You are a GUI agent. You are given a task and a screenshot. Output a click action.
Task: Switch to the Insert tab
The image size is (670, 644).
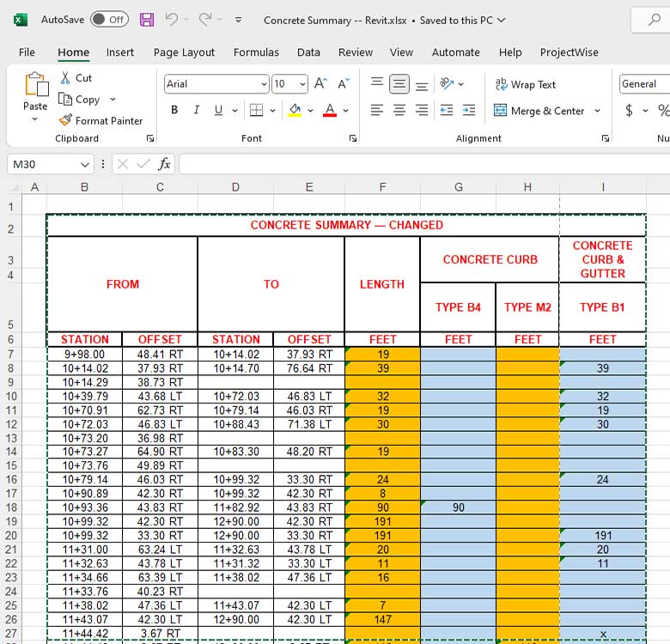[x=120, y=52]
